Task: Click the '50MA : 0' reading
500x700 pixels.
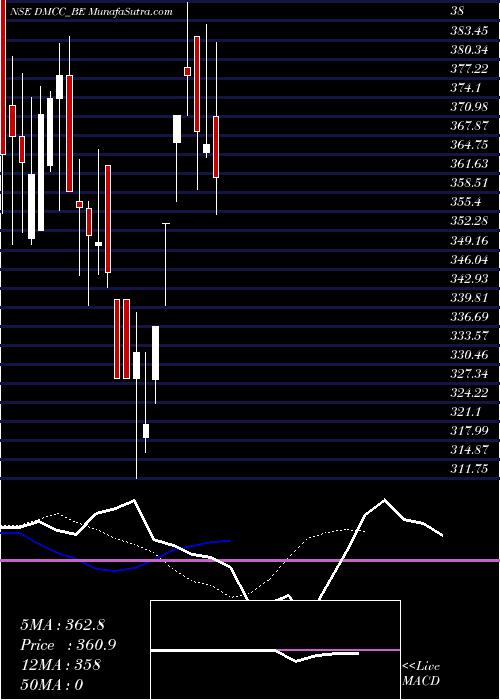Action: [x=52, y=684]
